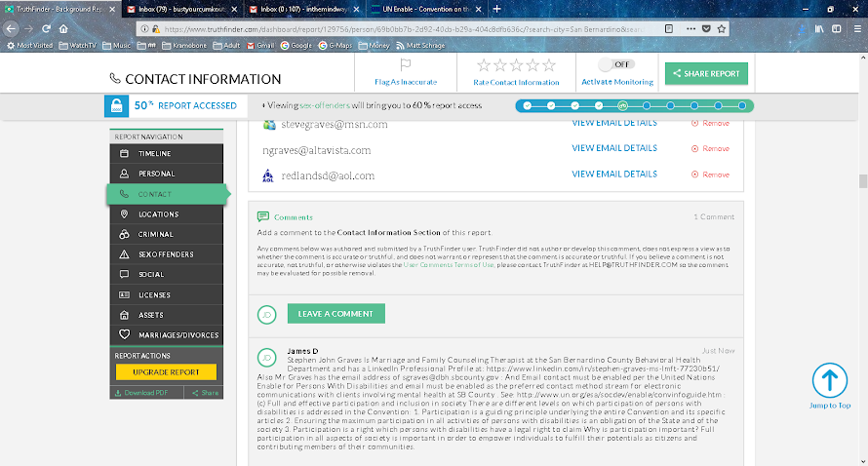Viewport: 868px width, 466px height.
Task: Click the AOL icon beside redlandsd@aol.com
Action: click(x=268, y=176)
